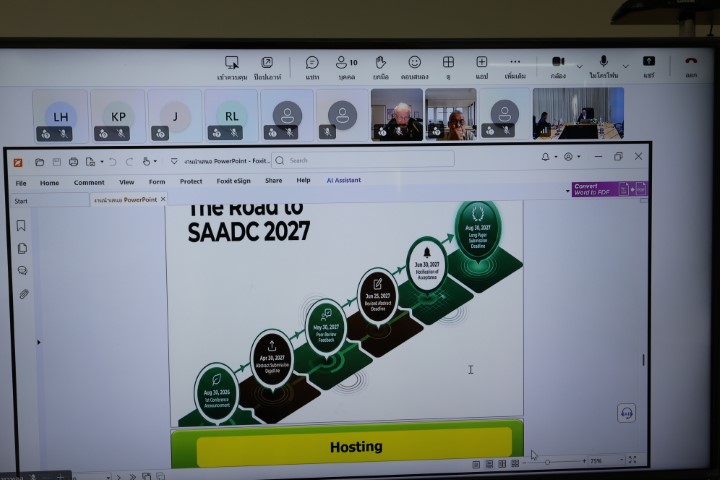
Task: Click the Print icon in quick toolbar
Action: (73, 161)
